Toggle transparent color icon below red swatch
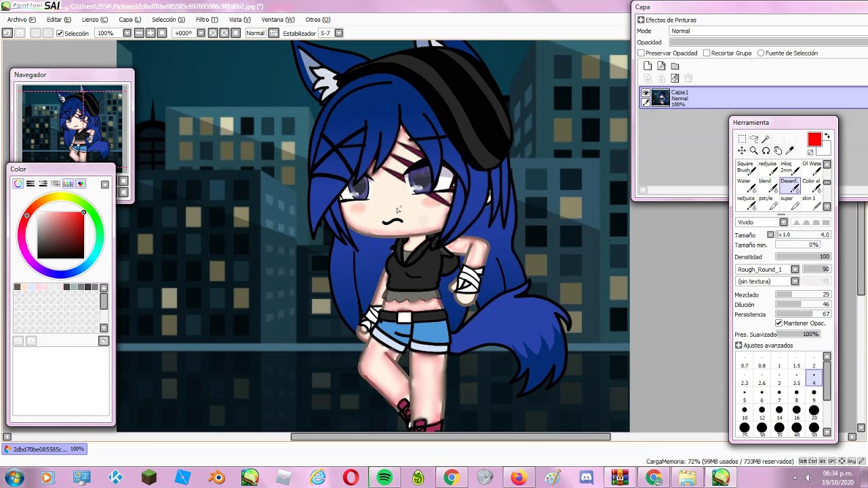 (x=810, y=152)
